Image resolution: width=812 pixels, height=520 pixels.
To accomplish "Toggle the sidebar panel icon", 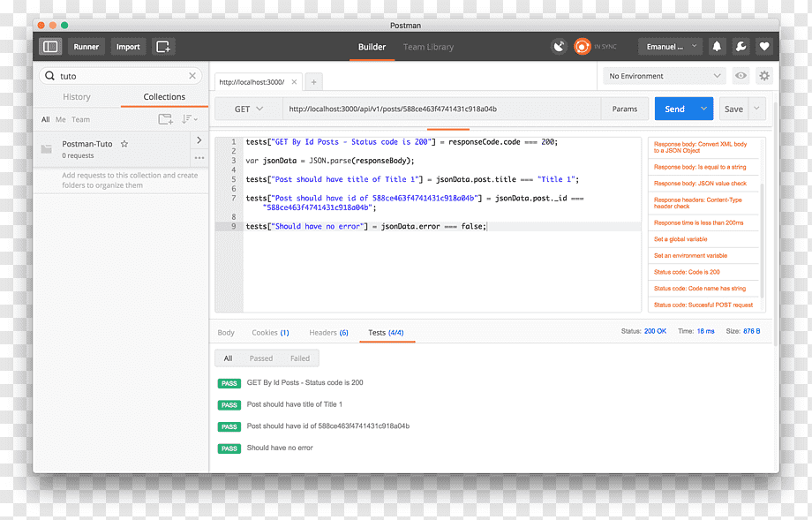I will point(50,47).
